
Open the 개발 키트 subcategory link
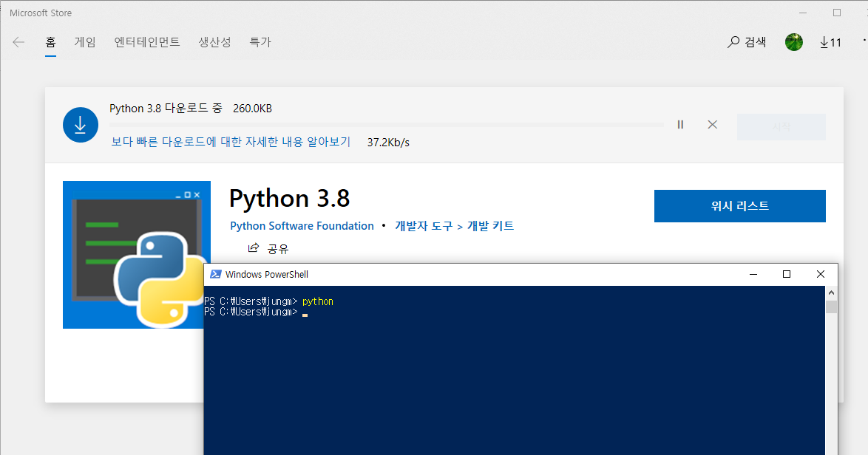[490, 225]
